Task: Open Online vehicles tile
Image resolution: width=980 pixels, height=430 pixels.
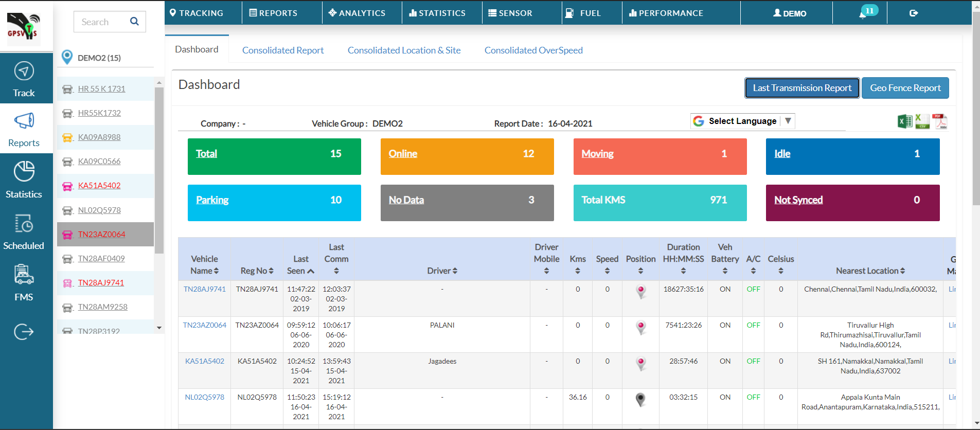Action: 467,156
